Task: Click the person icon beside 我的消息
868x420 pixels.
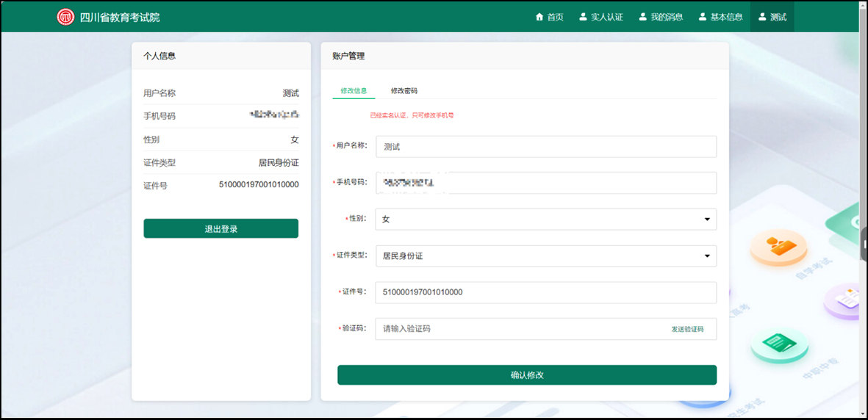Action: [643, 17]
